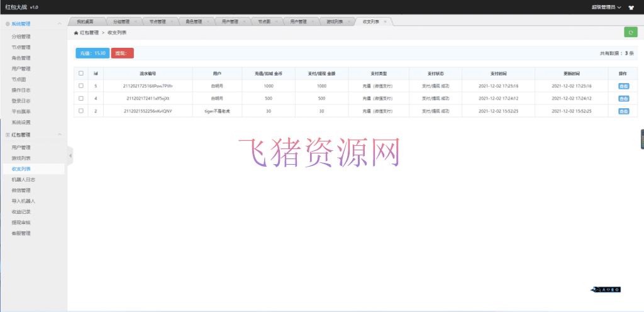Toggle the select-all checkbox in table header
Screen dimensions: 644x312
tap(81, 74)
